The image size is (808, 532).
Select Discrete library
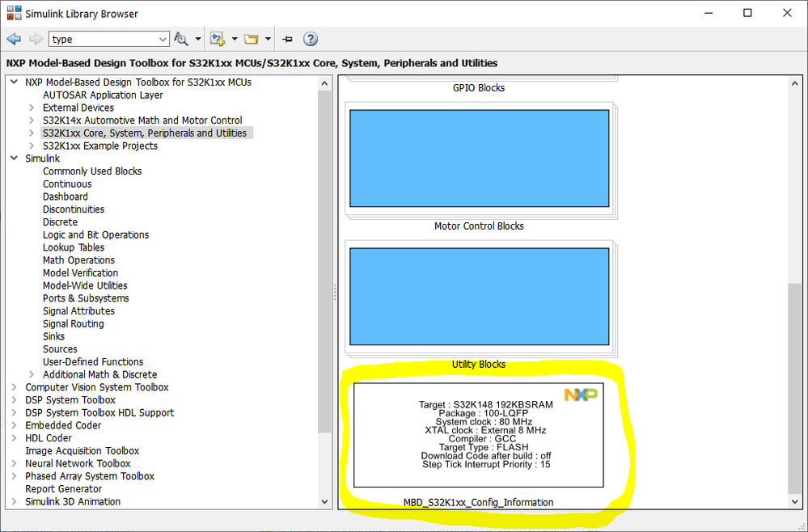60,222
